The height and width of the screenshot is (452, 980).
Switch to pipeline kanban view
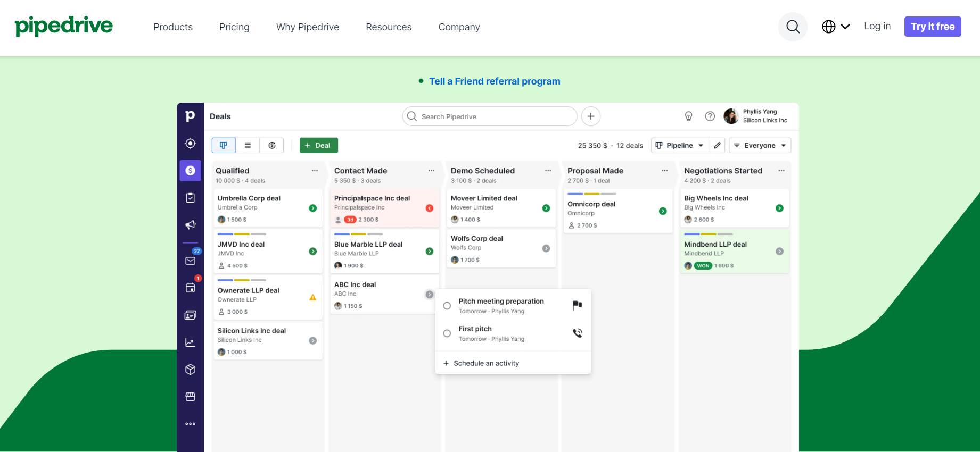click(224, 145)
